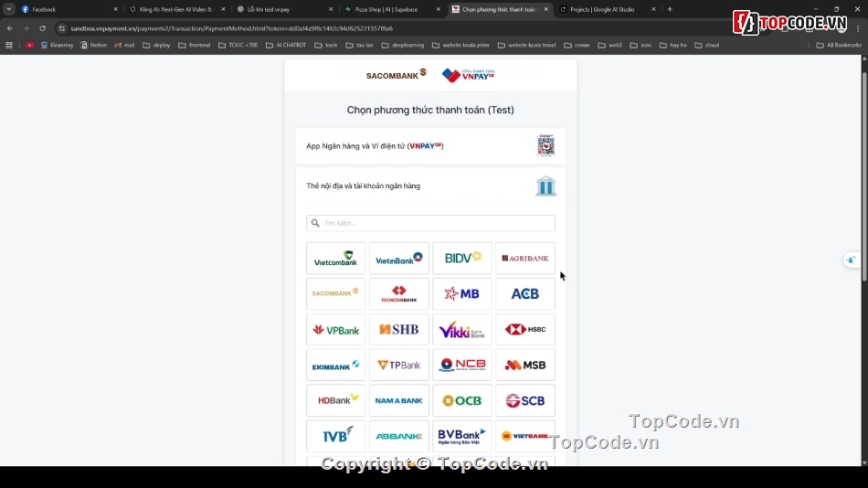The image size is (868, 488).
Task: Choose Sacombank in the bank grid
Action: tap(336, 293)
